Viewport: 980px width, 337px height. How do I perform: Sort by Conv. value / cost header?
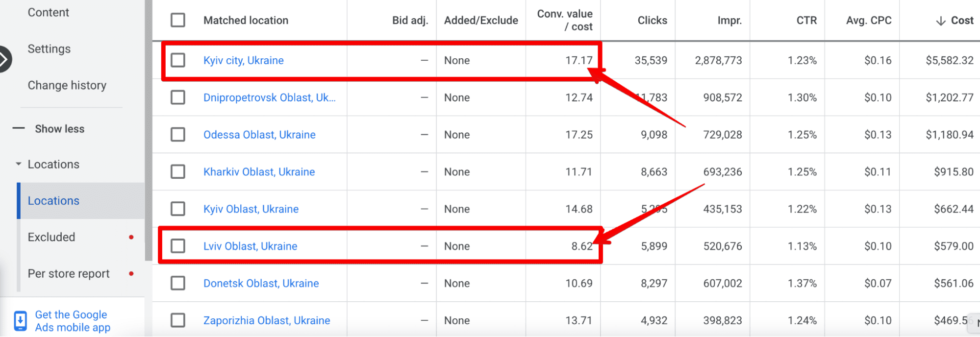point(565,21)
